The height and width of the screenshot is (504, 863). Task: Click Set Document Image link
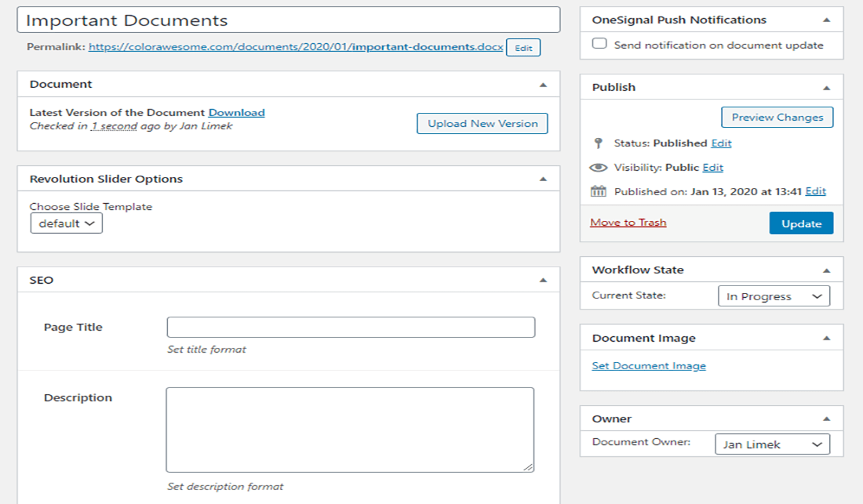tap(648, 365)
